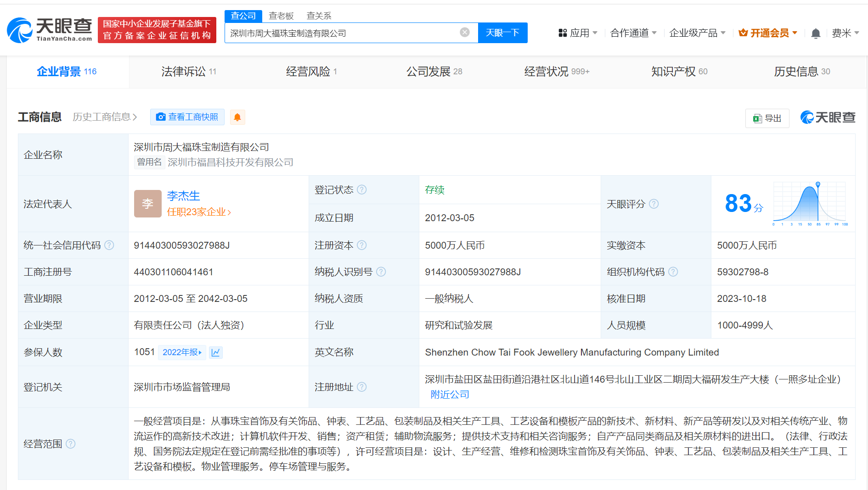Screen dimensions: 868x490
Task: Click the notification bell icon in the top bar
Action: click(x=816, y=33)
